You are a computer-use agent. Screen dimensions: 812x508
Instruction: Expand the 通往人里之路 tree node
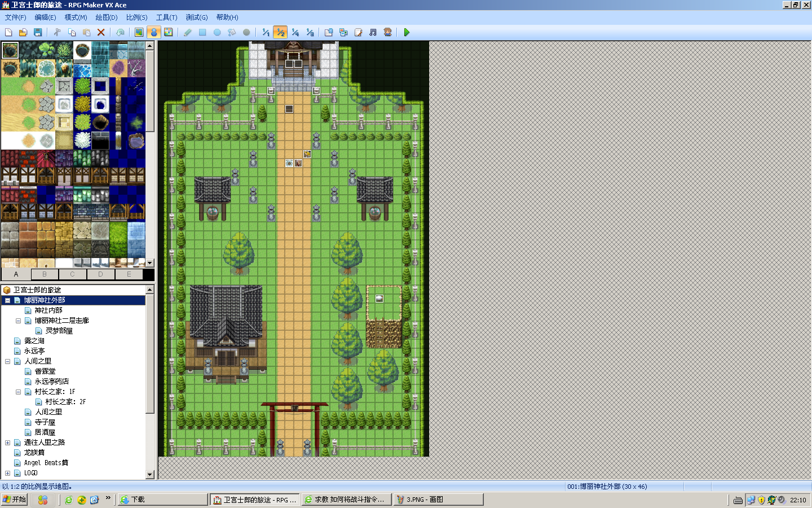coord(7,443)
